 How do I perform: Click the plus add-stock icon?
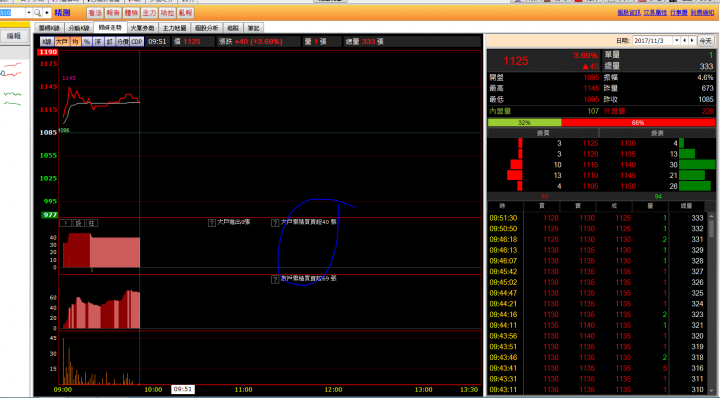pyautogui.click(x=46, y=13)
